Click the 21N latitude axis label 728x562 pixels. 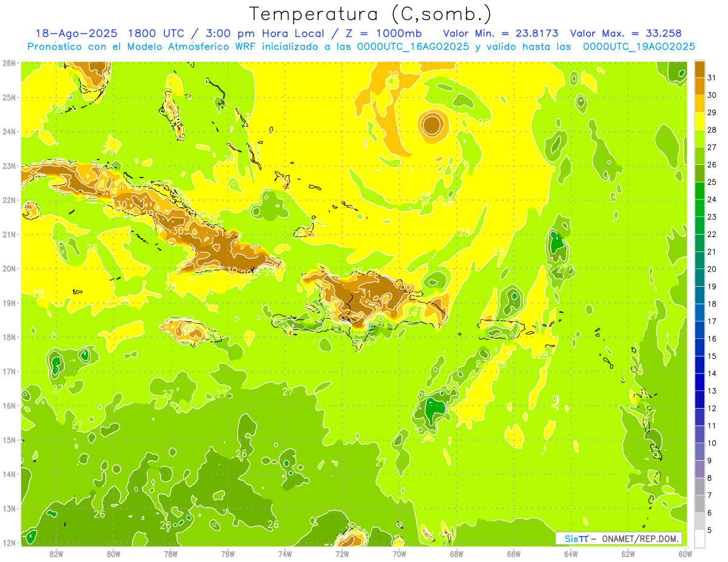[9, 234]
